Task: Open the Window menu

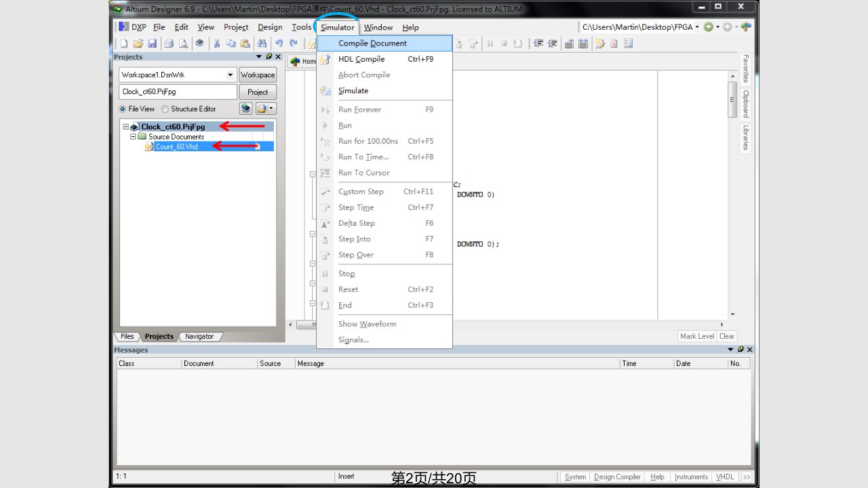Action: click(x=378, y=27)
